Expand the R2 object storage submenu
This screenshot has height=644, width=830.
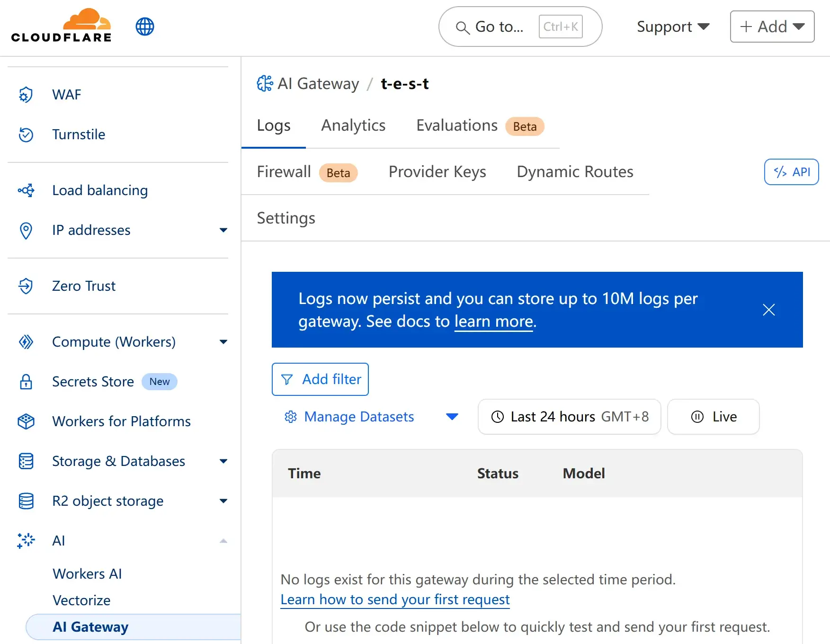[x=223, y=501]
